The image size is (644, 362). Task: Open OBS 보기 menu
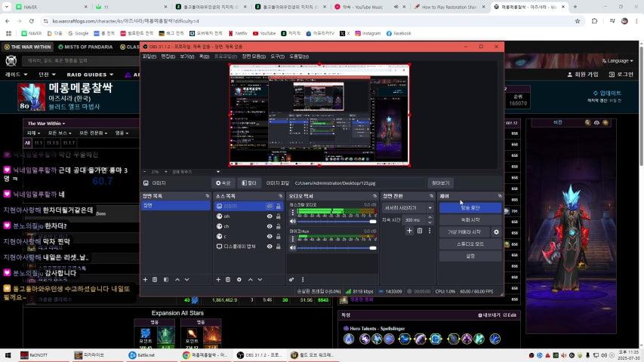tap(187, 57)
